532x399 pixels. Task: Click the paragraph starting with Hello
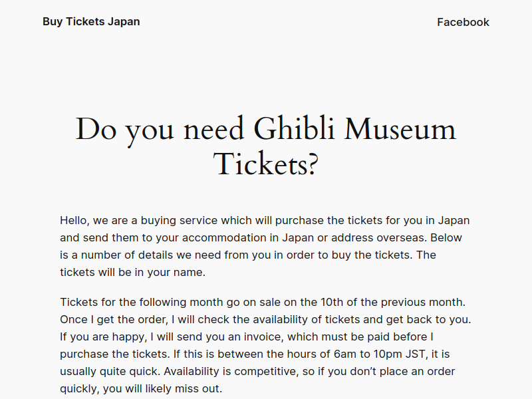pyautogui.click(x=265, y=246)
